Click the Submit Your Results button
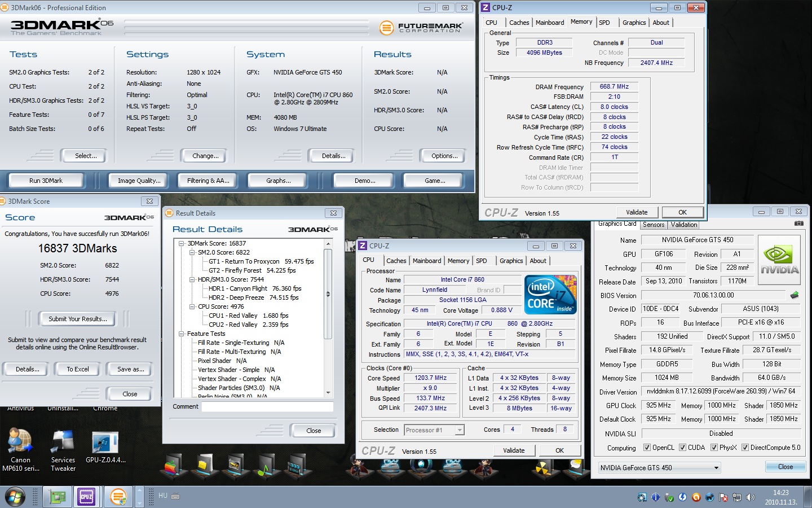The image size is (812, 508). click(x=77, y=319)
